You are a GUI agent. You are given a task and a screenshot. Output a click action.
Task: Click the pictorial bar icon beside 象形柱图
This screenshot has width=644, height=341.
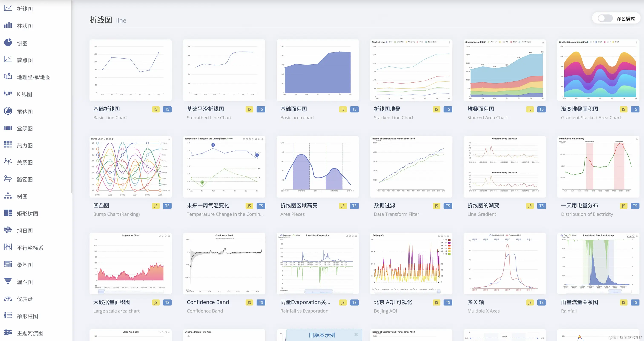(8, 315)
